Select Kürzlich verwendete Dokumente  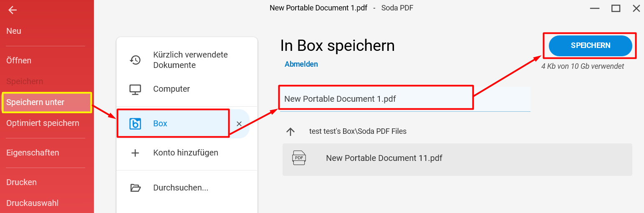point(190,60)
